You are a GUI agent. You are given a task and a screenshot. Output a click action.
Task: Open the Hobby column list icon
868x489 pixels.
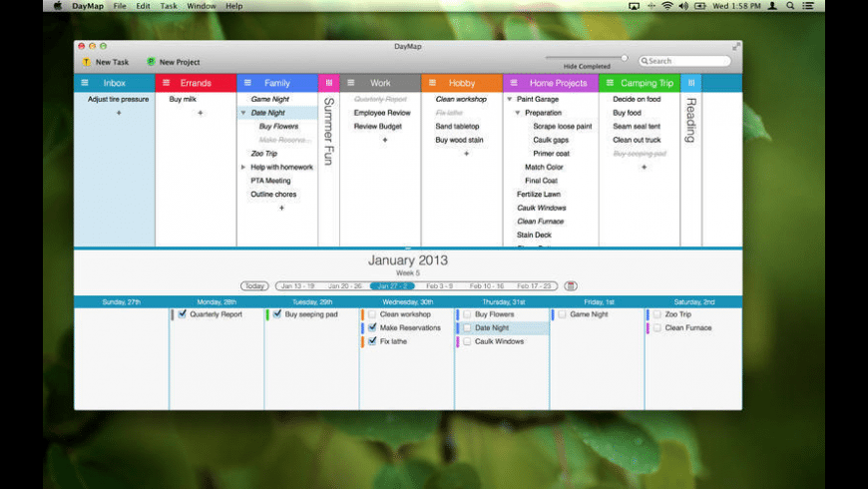(432, 83)
